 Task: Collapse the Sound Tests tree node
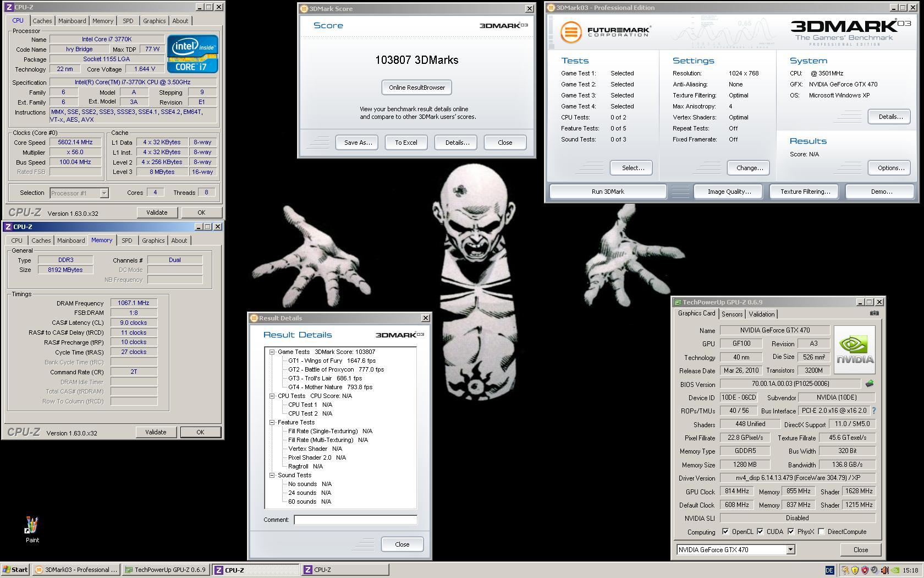click(272, 475)
